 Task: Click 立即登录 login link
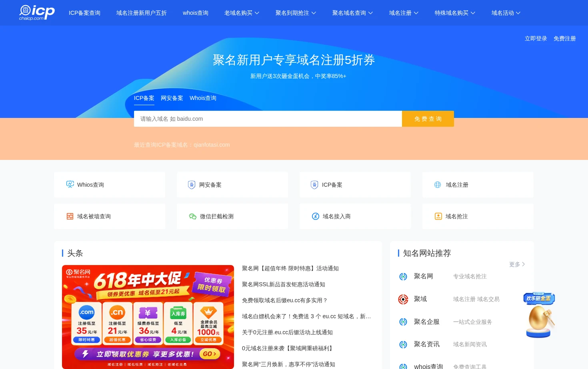pos(536,38)
